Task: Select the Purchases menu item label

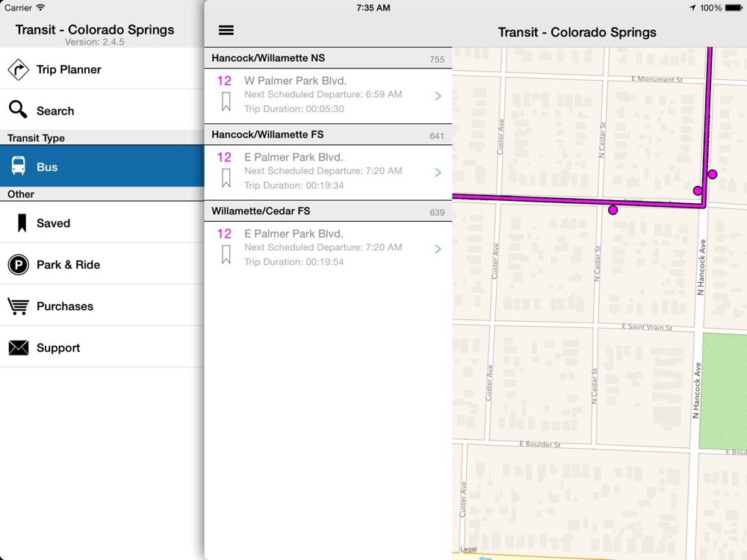Action: pos(65,306)
